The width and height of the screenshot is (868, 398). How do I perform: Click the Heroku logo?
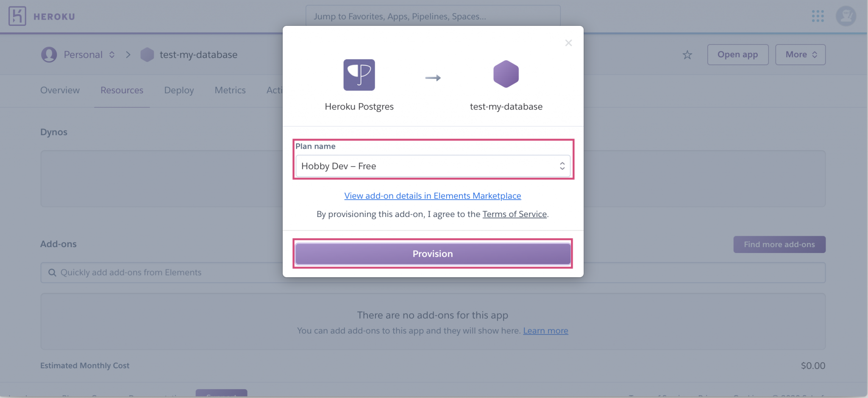[x=17, y=16]
